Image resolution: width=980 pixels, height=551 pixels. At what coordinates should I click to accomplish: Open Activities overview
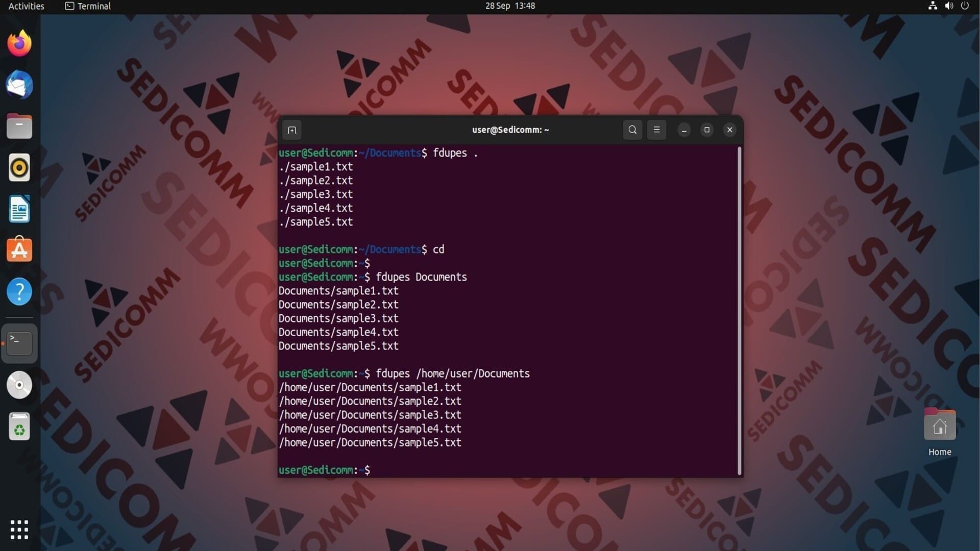27,6
